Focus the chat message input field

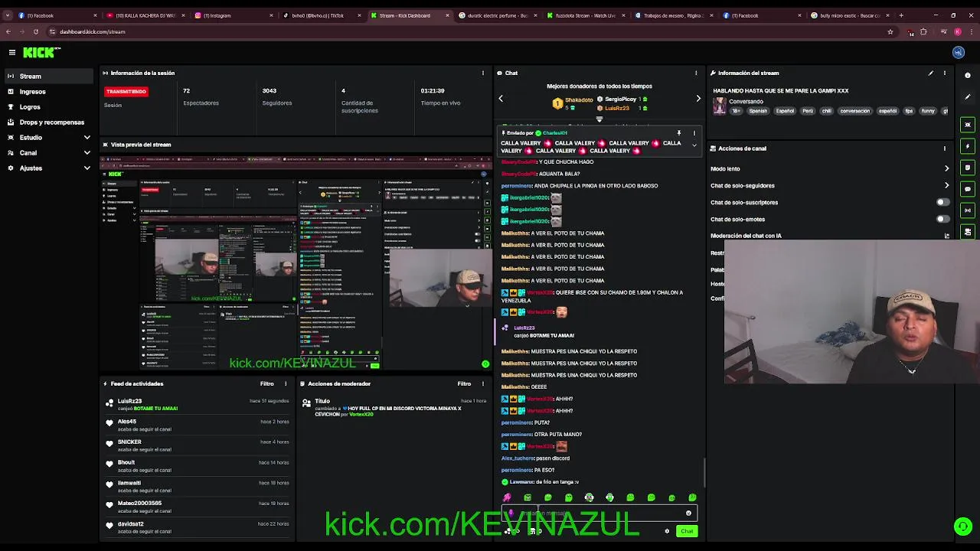tap(598, 514)
